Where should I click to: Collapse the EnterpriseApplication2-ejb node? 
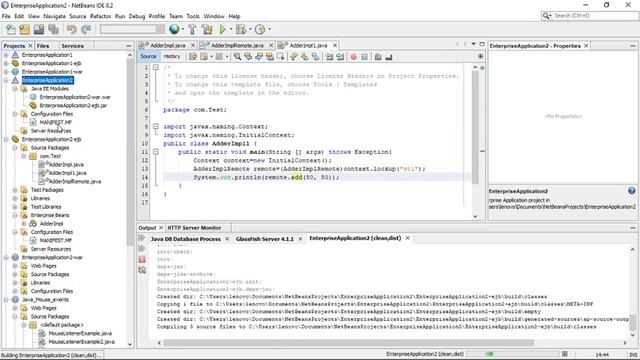[x=6, y=139]
